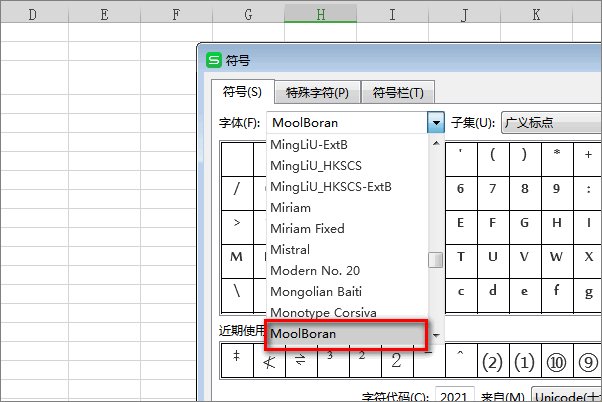602x402 pixels.
Task: Insert recent symbol parenthesized (1)
Action: point(525,361)
